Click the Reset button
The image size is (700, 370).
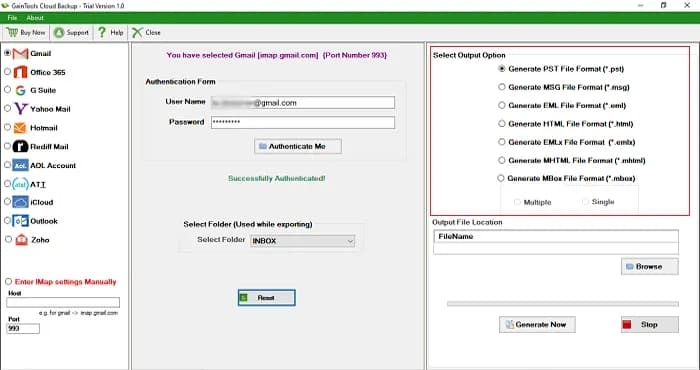tap(267, 298)
